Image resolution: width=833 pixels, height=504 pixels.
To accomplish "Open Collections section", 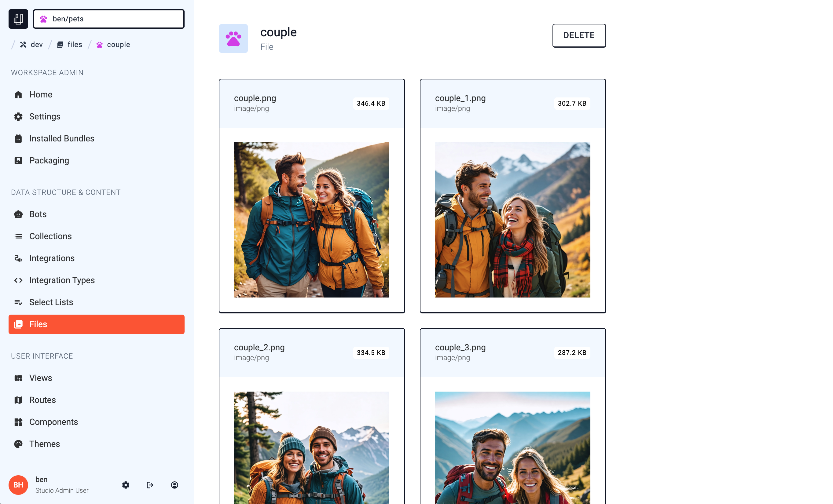I will pos(96,236).
